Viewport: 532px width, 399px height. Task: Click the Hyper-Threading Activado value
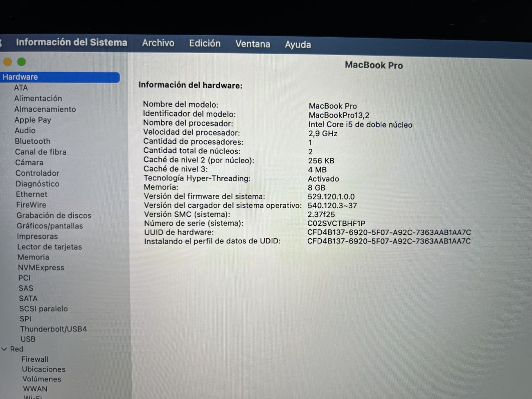pyautogui.click(x=323, y=179)
